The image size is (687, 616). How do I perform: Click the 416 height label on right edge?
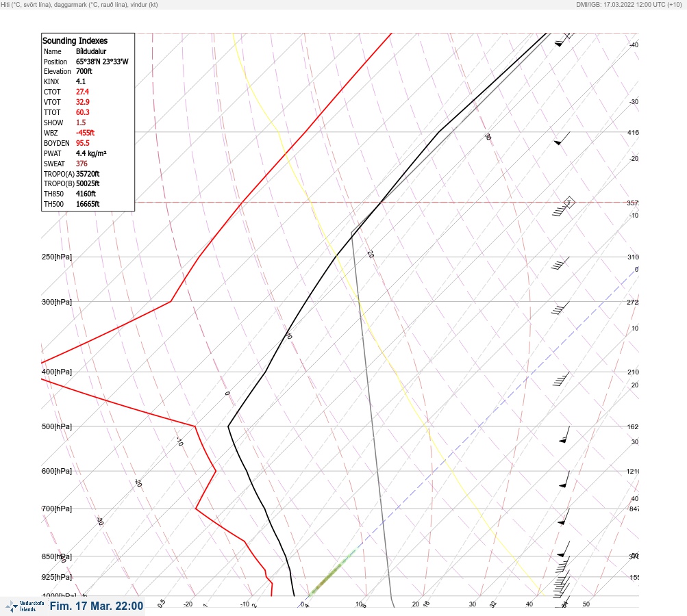point(633,133)
